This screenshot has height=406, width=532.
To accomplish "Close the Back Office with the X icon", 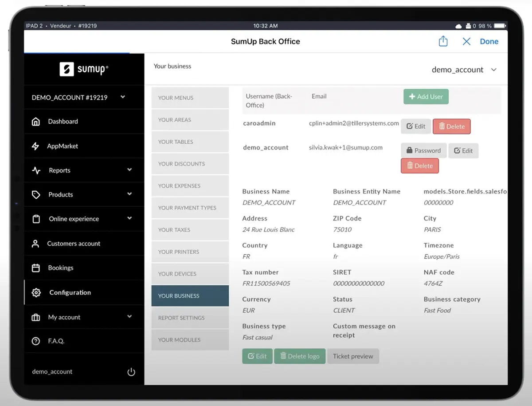I will 466,41.
